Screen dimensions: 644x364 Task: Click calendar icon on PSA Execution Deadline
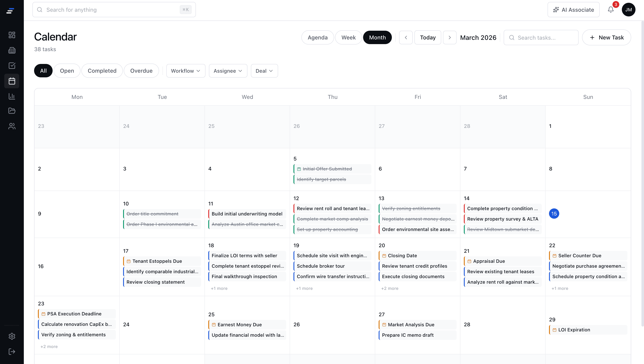tap(43, 314)
